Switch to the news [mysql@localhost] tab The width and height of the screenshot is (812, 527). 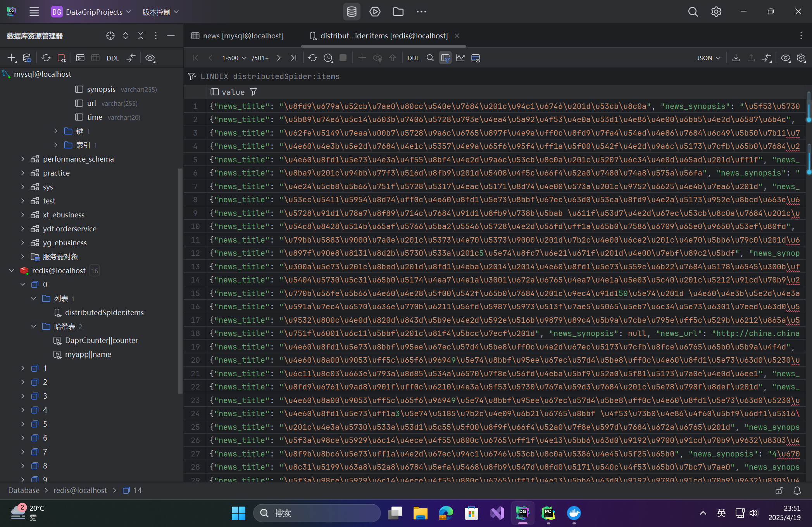coord(243,36)
